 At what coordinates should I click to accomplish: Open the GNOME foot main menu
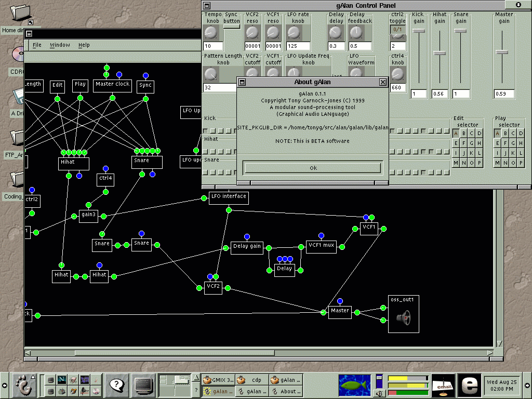click(x=21, y=385)
